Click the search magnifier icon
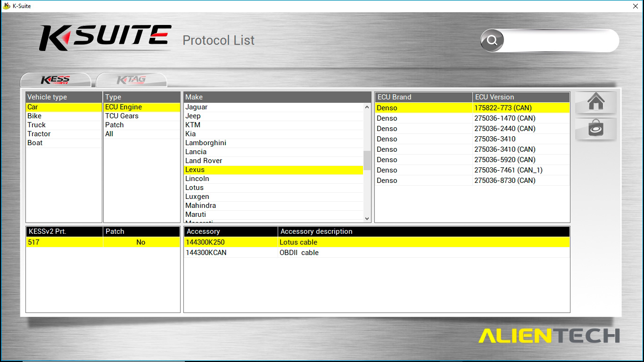 point(492,41)
